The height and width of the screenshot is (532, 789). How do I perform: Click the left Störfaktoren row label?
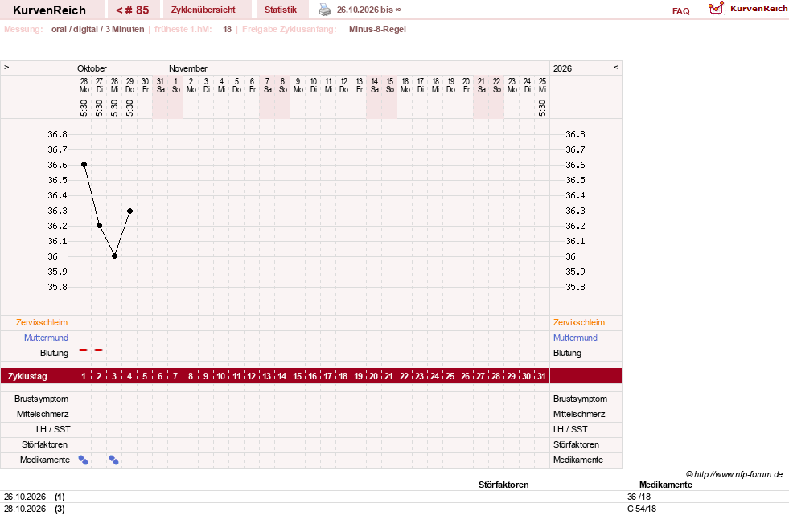point(44,444)
